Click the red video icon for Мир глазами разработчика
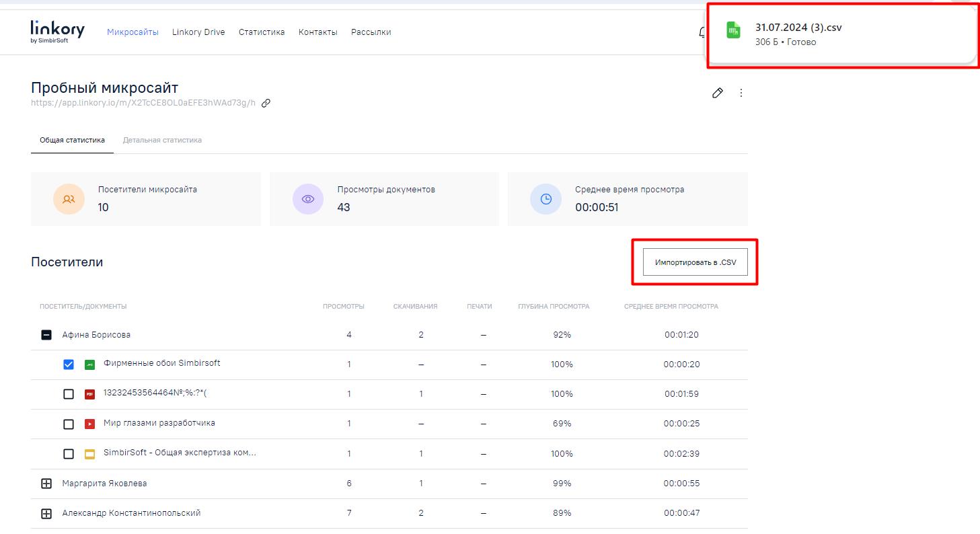 (89, 424)
